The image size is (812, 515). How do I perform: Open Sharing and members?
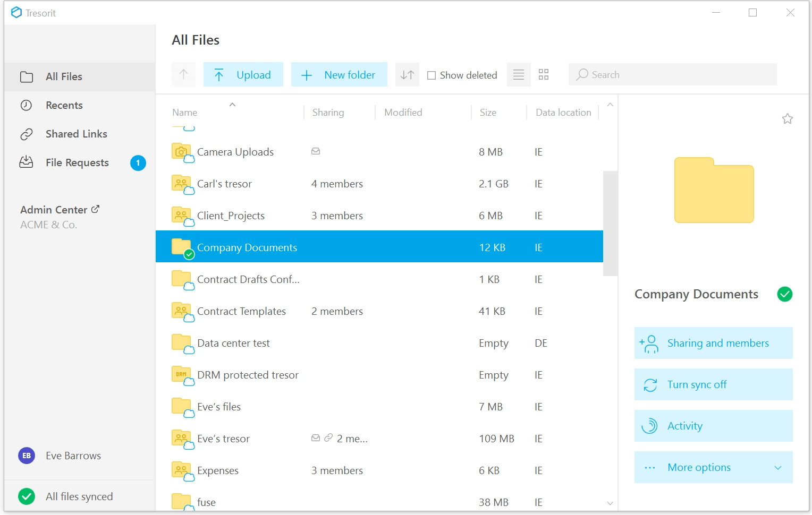coord(714,343)
